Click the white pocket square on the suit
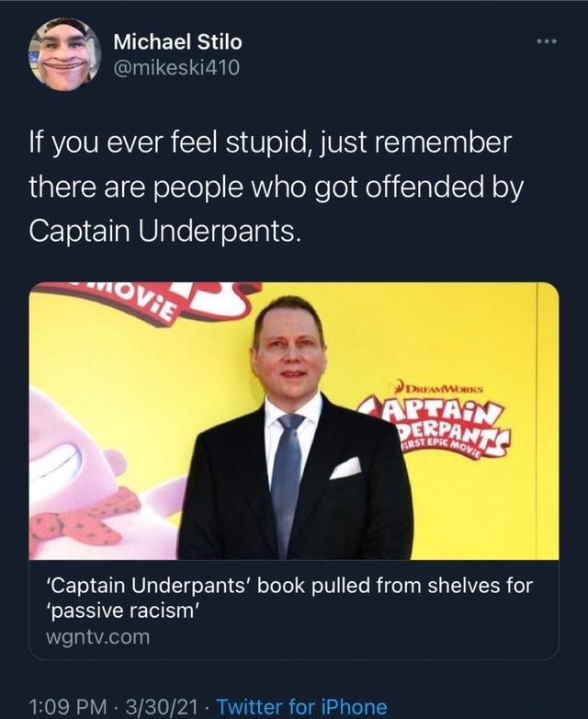Image resolution: width=588 pixels, height=719 pixels. click(x=345, y=468)
